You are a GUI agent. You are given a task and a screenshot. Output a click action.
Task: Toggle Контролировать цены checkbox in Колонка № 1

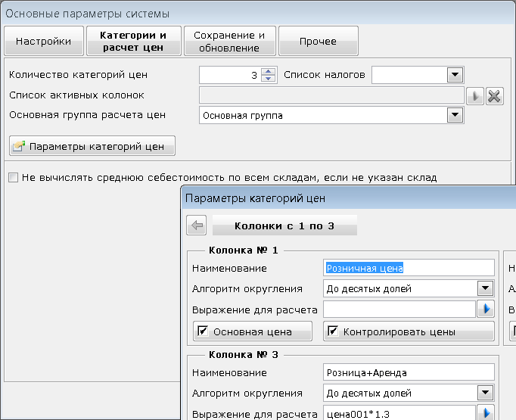(x=333, y=331)
